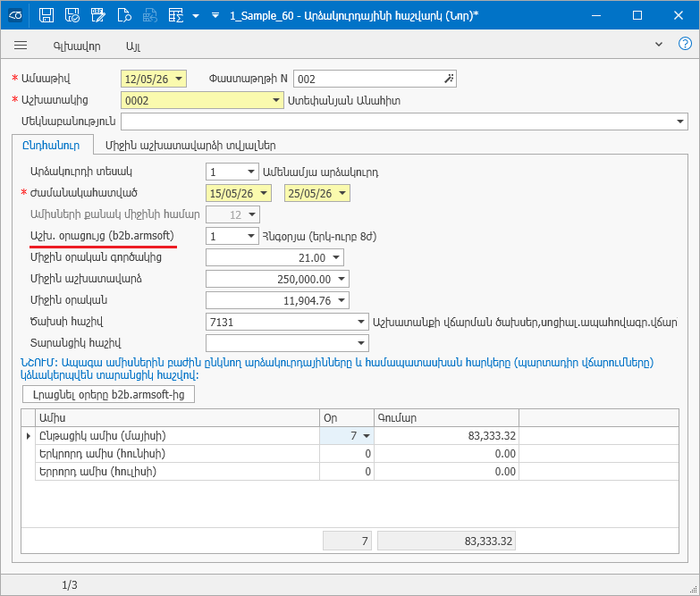Open the Ամսաթիվ date picker dropdown

click(x=179, y=79)
